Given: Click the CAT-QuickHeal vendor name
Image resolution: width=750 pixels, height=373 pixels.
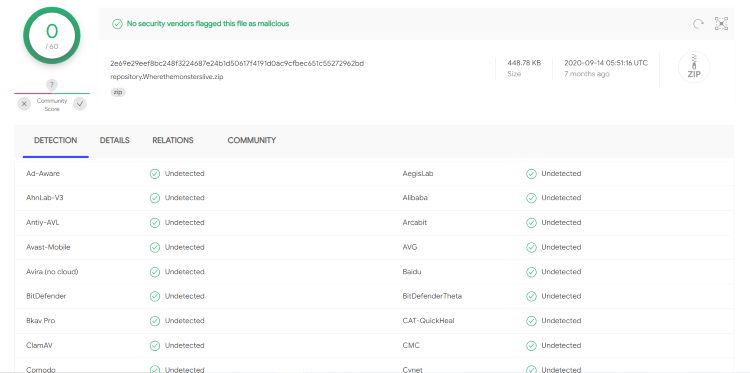Looking at the screenshot, I should (429, 320).
